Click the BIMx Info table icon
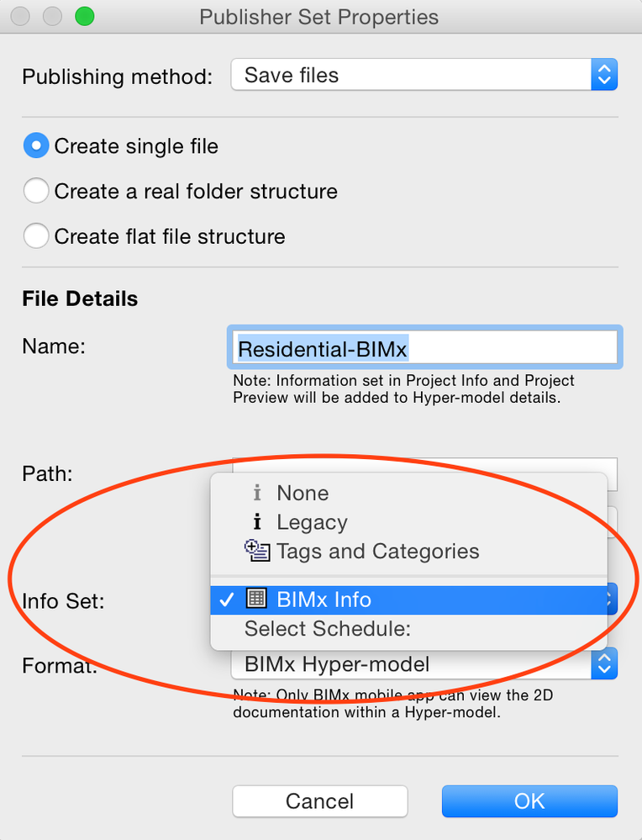The width and height of the screenshot is (642, 840). [256, 599]
